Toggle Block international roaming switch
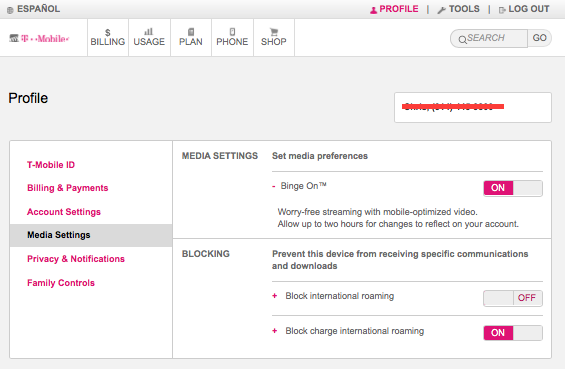Image resolution: width=565 pixels, height=369 pixels. 513,298
